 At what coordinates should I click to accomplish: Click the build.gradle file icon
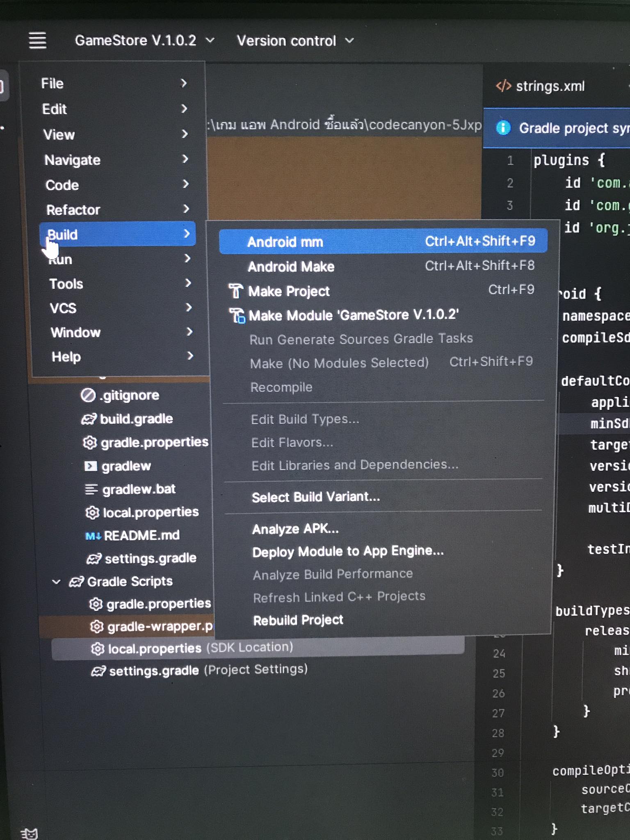pos(89,419)
